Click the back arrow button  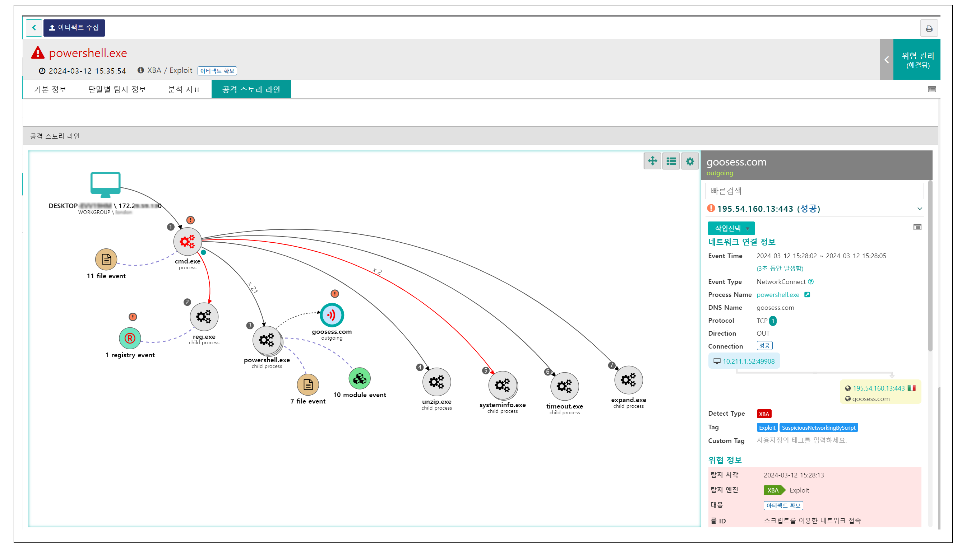(34, 28)
